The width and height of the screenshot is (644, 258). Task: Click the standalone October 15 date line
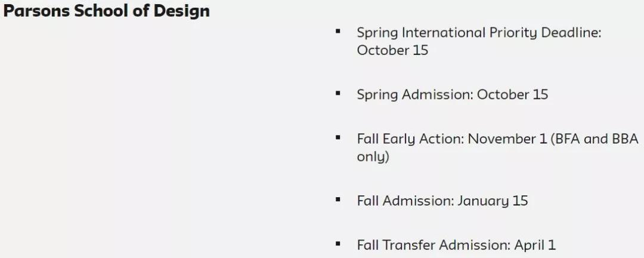click(392, 51)
